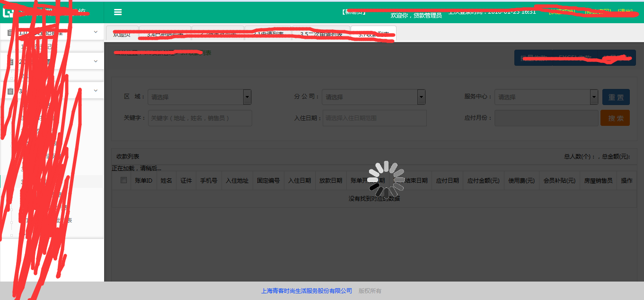Focus the 关键字 search input field
Image resolution: width=644 pixels, height=300 pixels.
200,118
